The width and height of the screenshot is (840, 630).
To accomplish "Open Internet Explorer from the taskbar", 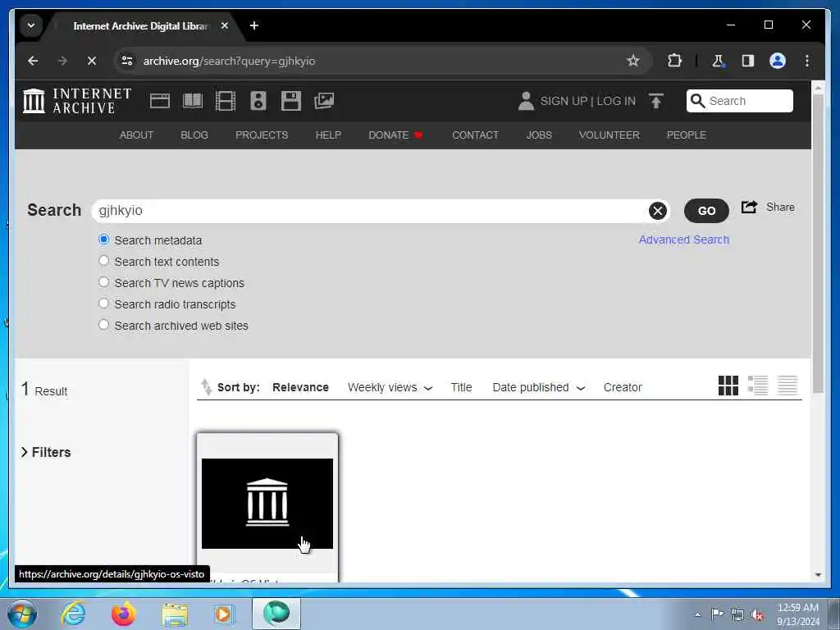I will point(73,614).
